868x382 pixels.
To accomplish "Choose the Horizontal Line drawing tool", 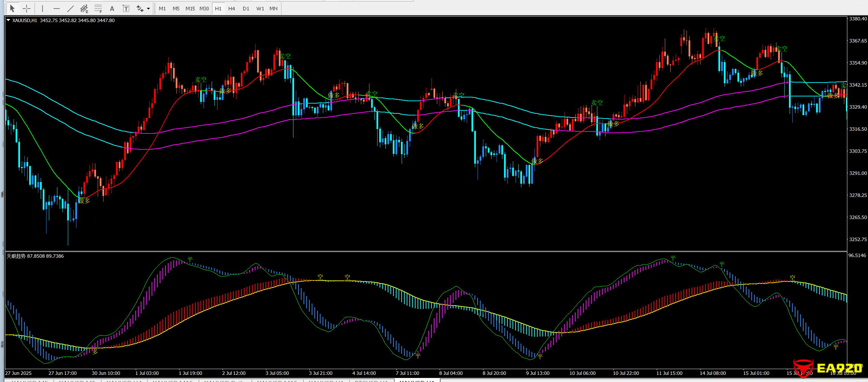I will point(57,8).
